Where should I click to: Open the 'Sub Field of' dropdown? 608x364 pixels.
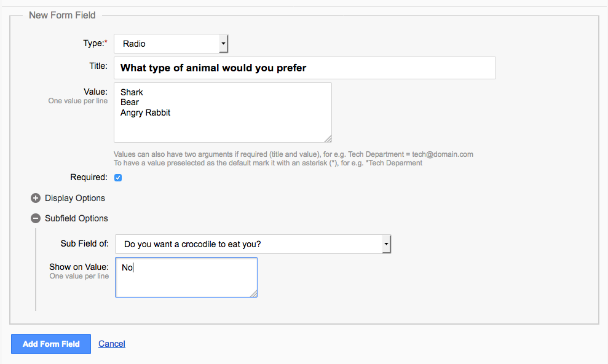(253, 244)
